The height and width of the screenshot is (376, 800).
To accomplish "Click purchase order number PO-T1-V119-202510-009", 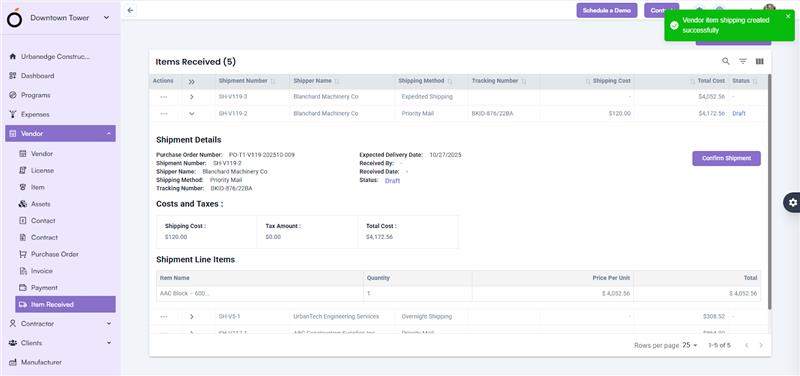I will click(x=262, y=155).
